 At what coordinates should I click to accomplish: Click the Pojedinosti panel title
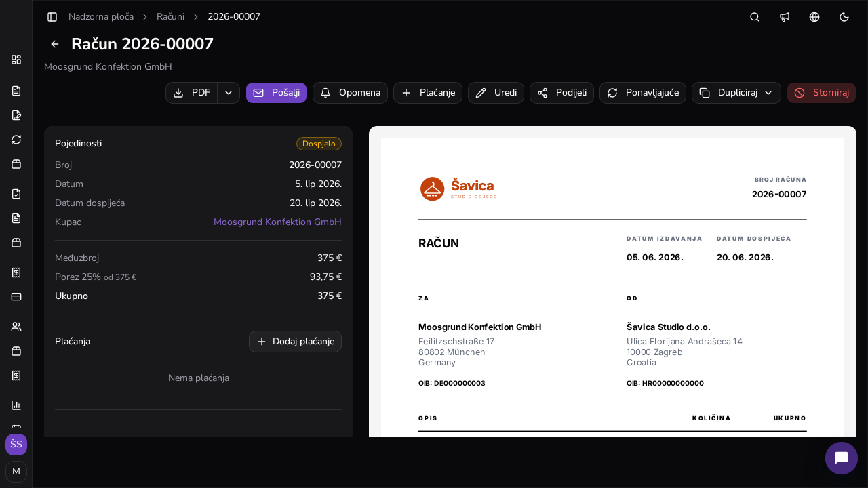(78, 144)
